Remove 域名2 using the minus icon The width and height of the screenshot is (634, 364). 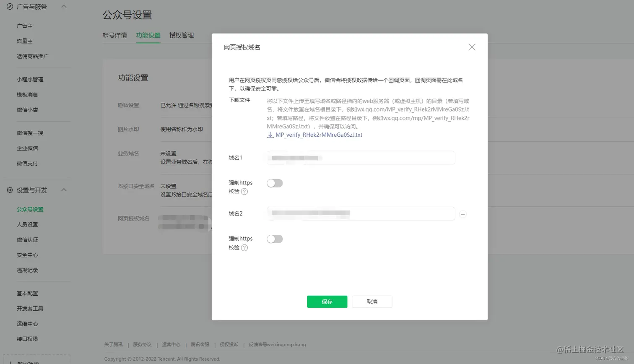(x=463, y=214)
